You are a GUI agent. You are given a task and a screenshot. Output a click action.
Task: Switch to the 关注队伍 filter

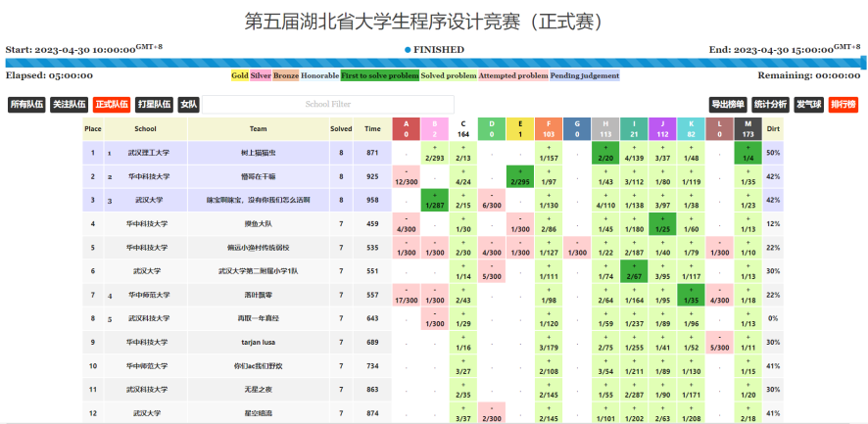click(69, 104)
